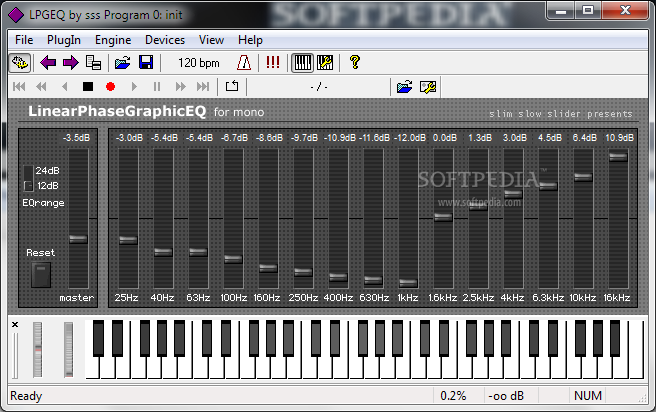Viewport: 656px width, 412px height.
Task: Click the -12.0dB value above 1kHz
Action: (x=410, y=138)
